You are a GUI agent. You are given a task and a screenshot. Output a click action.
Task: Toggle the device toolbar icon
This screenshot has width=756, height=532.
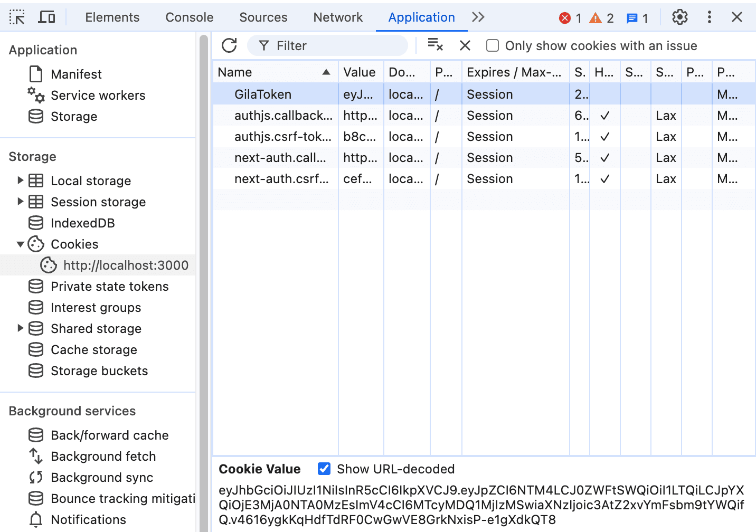tap(47, 17)
